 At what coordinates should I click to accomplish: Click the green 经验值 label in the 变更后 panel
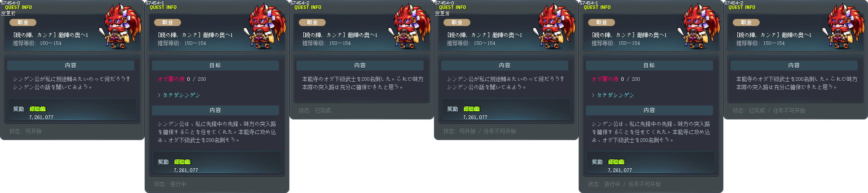click(472, 109)
